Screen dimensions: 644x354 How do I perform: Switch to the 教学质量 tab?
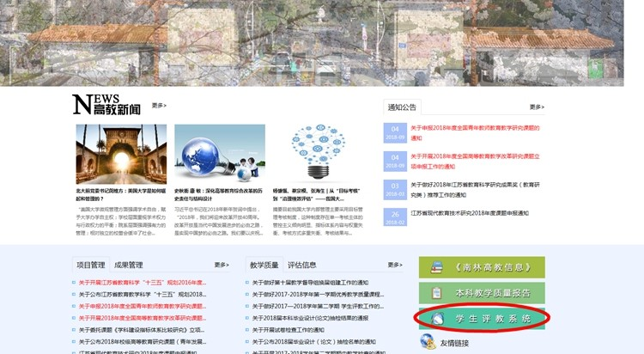(x=264, y=265)
